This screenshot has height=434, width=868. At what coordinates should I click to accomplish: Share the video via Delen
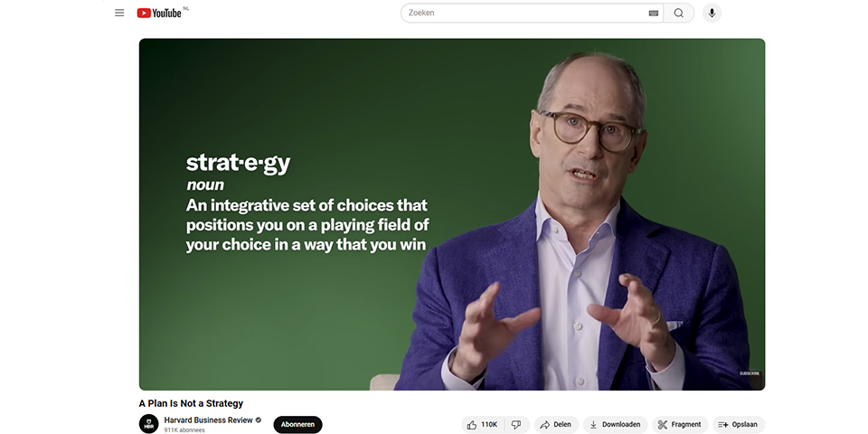point(556,425)
